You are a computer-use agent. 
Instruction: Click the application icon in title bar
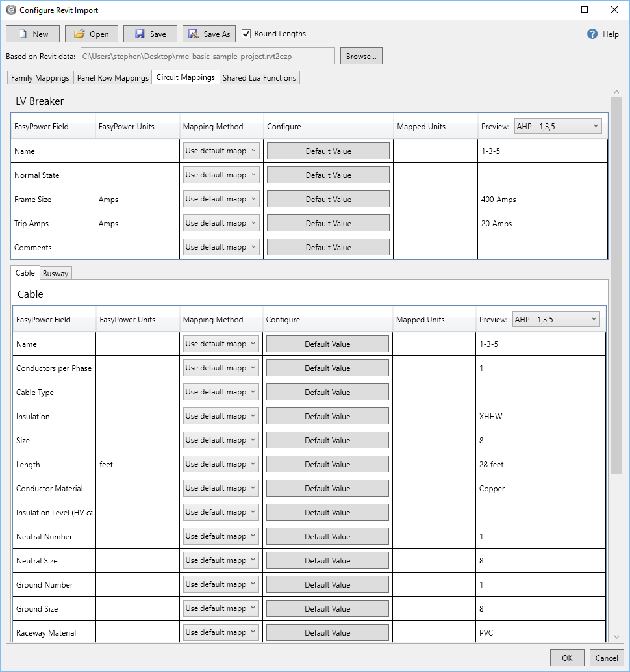(x=11, y=10)
